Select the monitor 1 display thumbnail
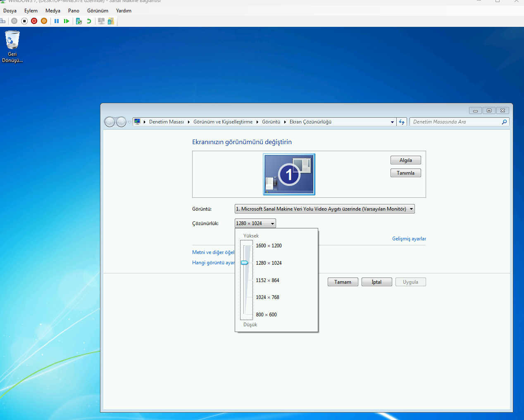This screenshot has height=420, width=524. pos(289,174)
